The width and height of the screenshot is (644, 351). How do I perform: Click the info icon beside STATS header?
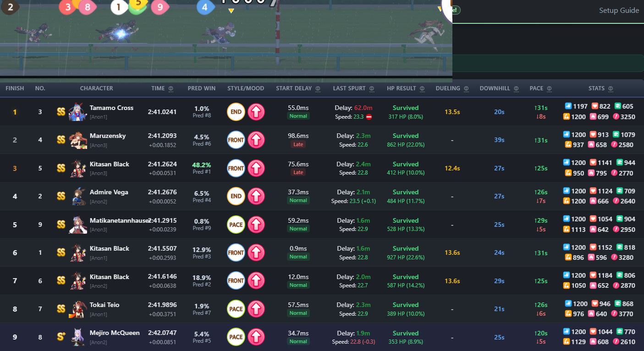coord(611,88)
